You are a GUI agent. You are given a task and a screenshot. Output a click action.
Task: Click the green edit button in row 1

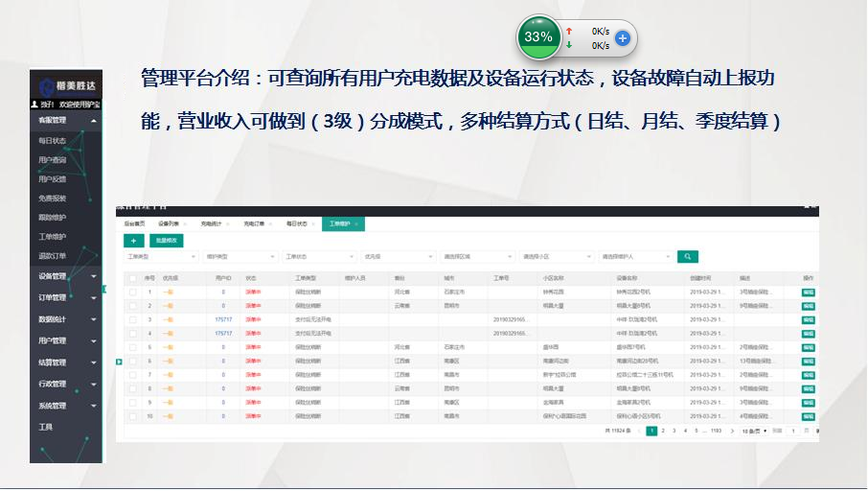(808, 292)
